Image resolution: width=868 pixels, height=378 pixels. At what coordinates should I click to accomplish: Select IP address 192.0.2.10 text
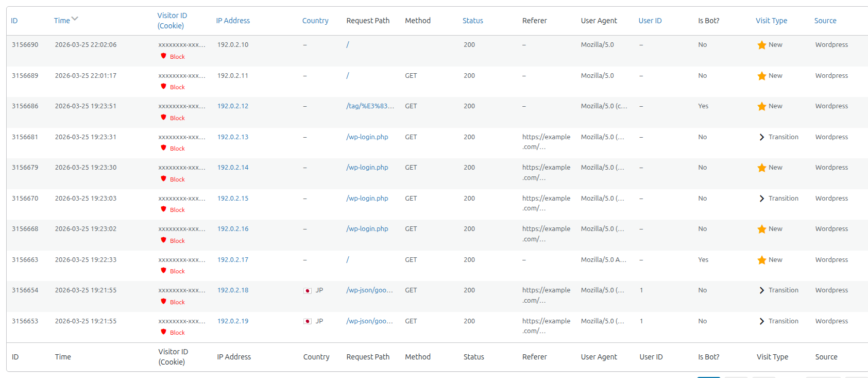coord(233,45)
